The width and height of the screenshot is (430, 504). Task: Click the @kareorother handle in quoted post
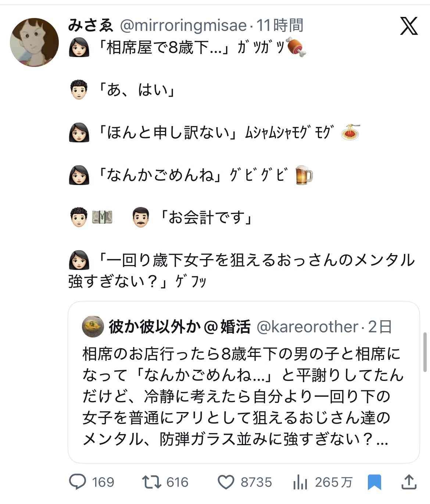307,326
